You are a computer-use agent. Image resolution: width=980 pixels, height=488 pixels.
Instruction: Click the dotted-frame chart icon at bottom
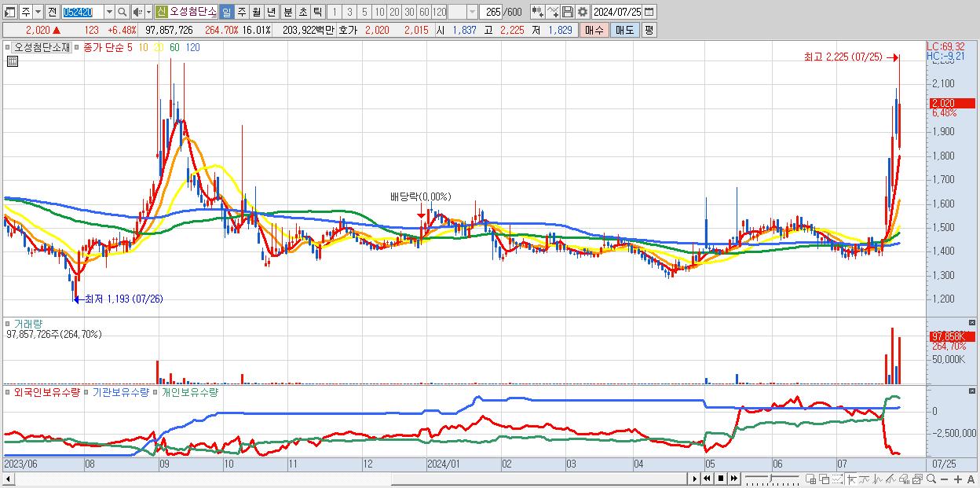837,479
